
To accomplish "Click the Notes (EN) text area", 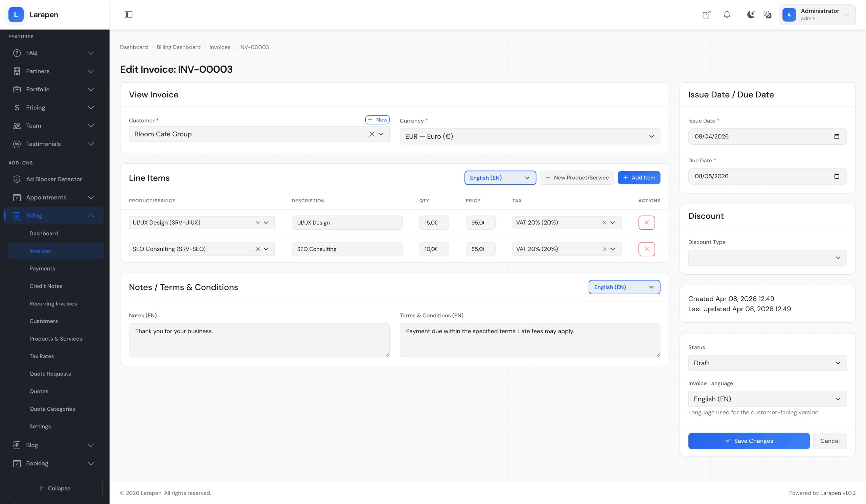I will pos(259,340).
